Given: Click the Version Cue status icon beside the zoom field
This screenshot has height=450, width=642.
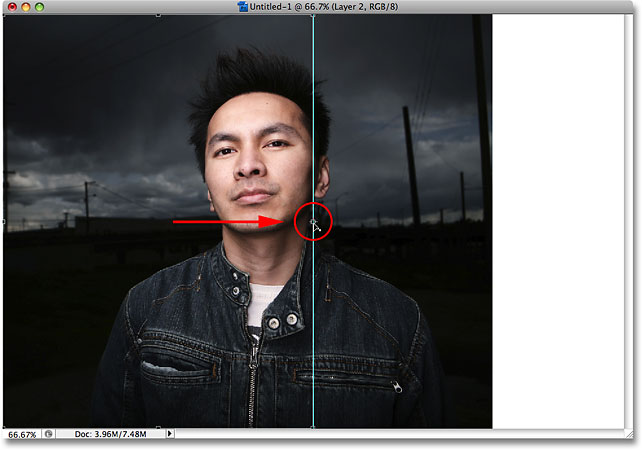Looking at the screenshot, I should click(48, 434).
